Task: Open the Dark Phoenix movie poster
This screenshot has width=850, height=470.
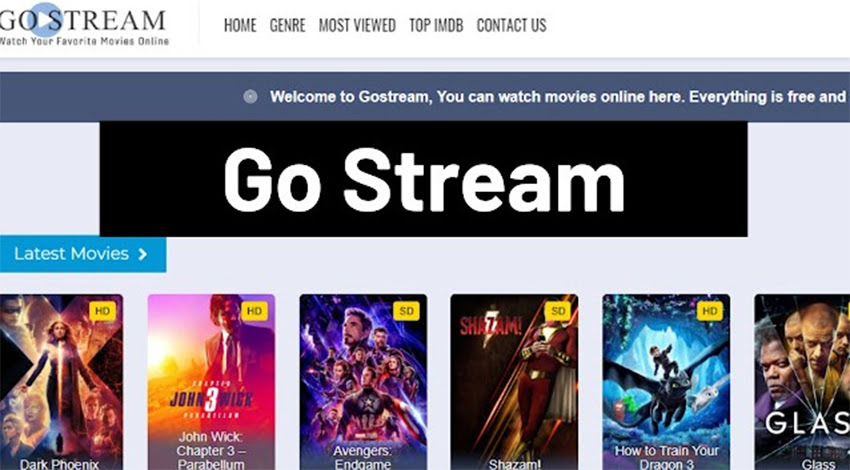Action: [x=61, y=382]
